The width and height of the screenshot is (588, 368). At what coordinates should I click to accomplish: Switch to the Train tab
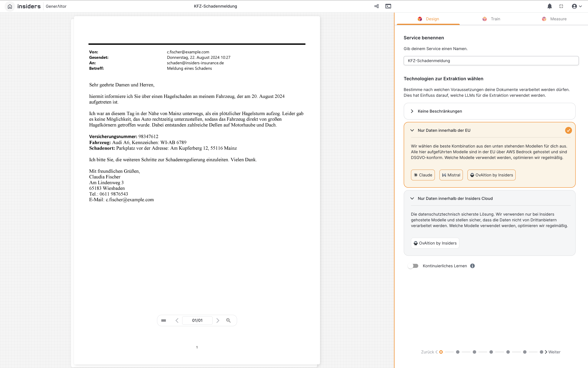click(x=491, y=19)
